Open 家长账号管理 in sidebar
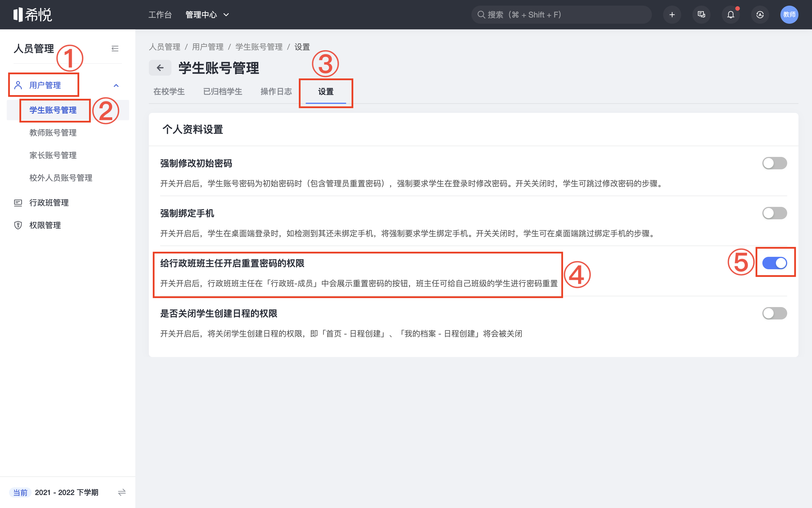 (x=53, y=155)
